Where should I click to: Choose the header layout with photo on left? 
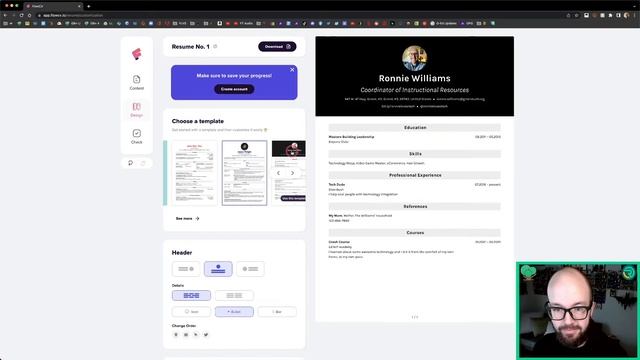coord(250,269)
